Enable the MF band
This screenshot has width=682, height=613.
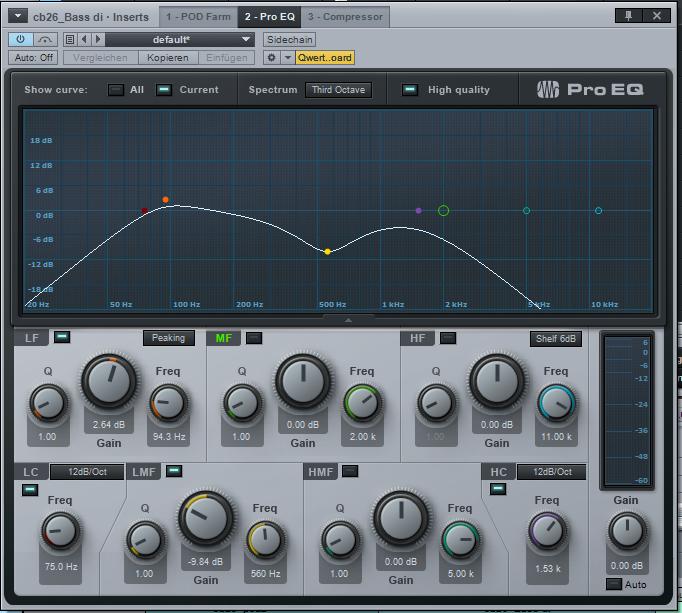click(x=254, y=338)
